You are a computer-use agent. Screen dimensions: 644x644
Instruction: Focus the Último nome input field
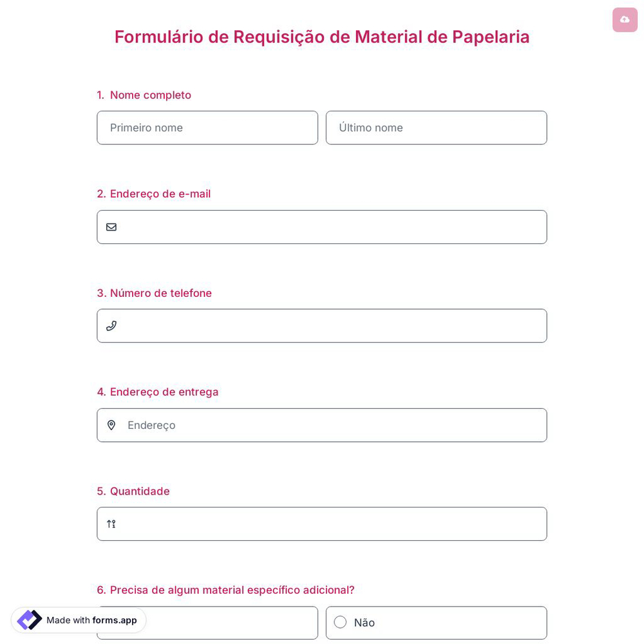pyautogui.click(x=436, y=128)
